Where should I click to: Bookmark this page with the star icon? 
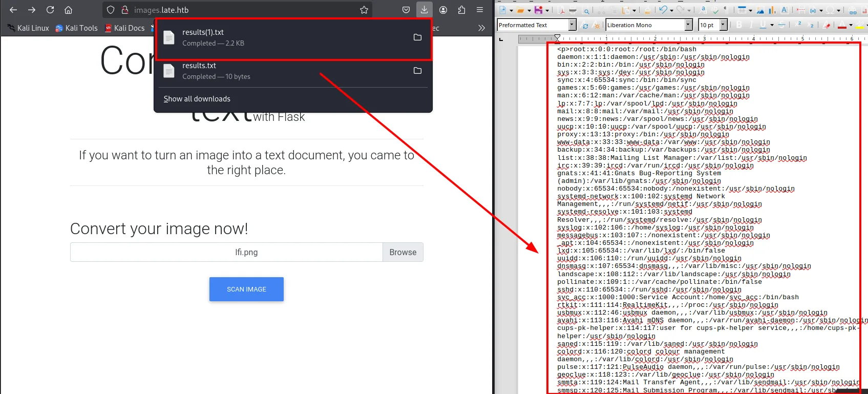364,10
